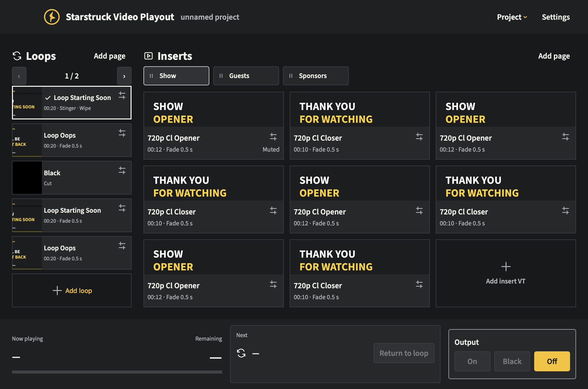The width and height of the screenshot is (588, 389).
Task: Open settings icon for first Loop Oops
Action: coord(122,133)
